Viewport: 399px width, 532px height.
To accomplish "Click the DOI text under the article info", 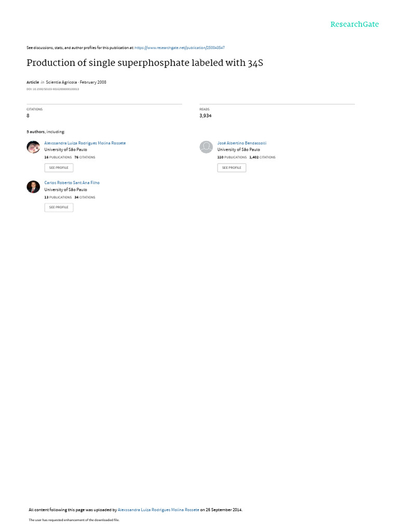I will point(52,89).
